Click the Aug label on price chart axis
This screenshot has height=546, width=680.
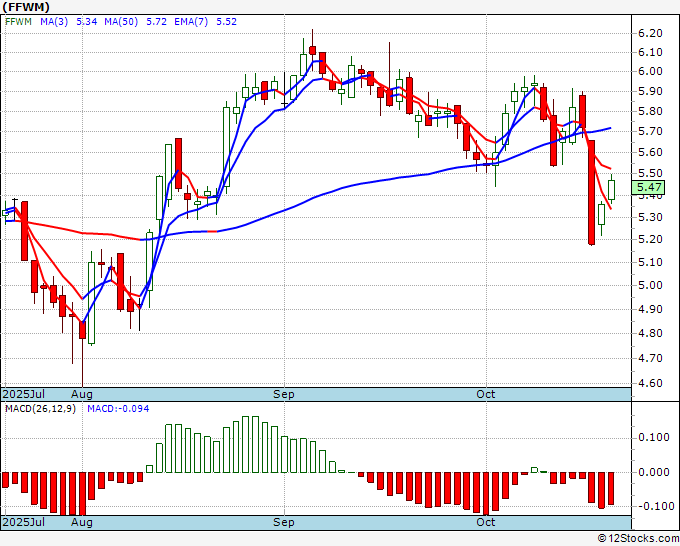tap(82, 394)
